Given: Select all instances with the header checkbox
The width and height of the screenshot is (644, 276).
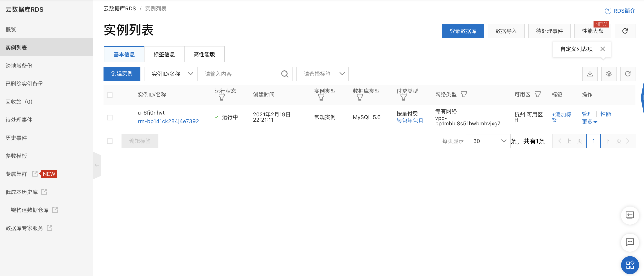Looking at the screenshot, I should click(110, 95).
